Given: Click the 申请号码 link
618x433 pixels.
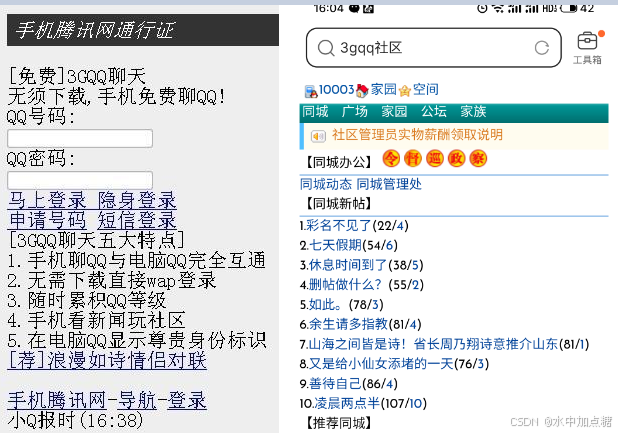Looking at the screenshot, I should [47, 220].
